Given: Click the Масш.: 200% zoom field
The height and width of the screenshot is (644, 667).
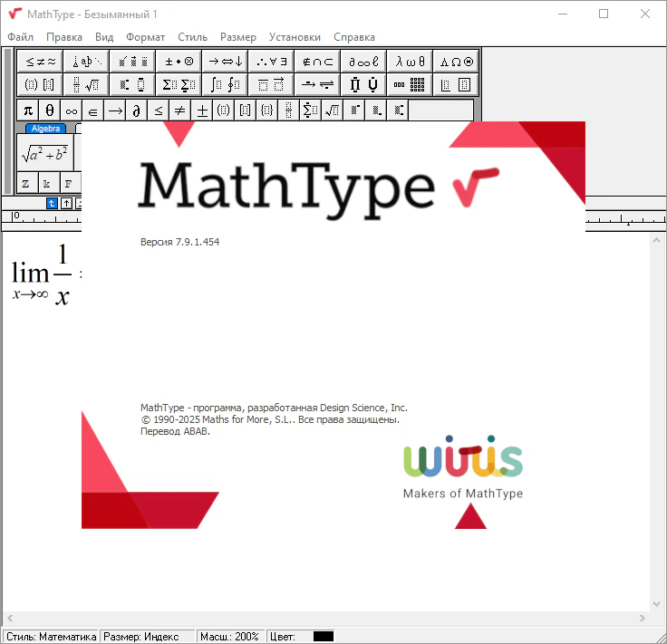Looking at the screenshot, I should [230, 637].
